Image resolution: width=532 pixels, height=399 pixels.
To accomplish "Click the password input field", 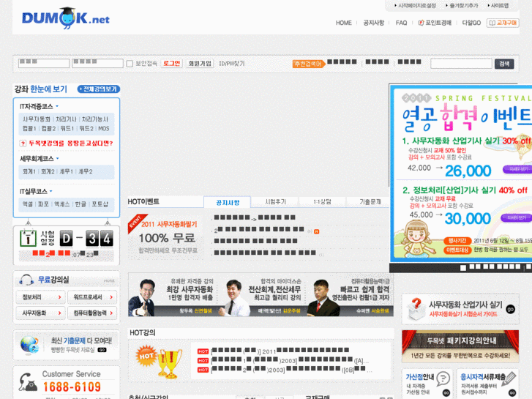I will 97,63.
